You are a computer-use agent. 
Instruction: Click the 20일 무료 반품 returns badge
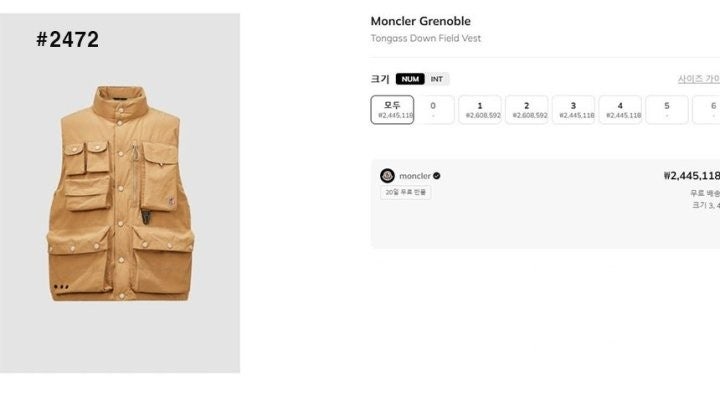tap(405, 192)
